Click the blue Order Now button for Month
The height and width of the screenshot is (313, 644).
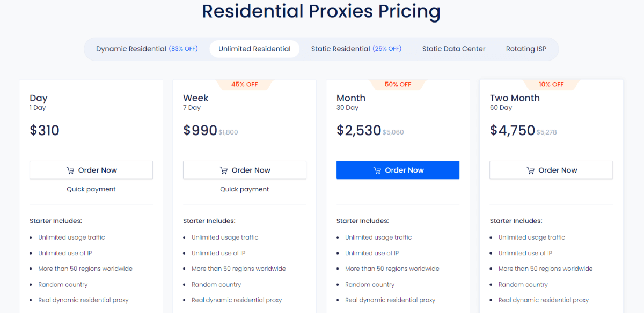(398, 170)
